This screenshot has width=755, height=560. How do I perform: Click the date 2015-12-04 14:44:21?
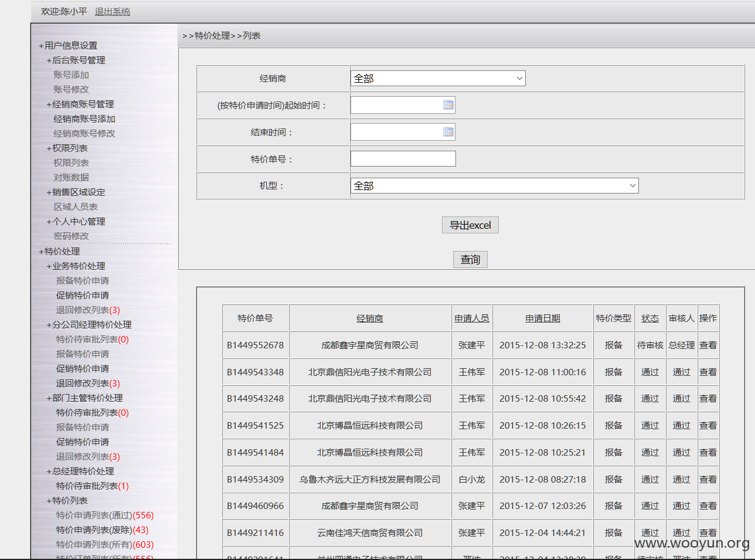click(x=543, y=533)
